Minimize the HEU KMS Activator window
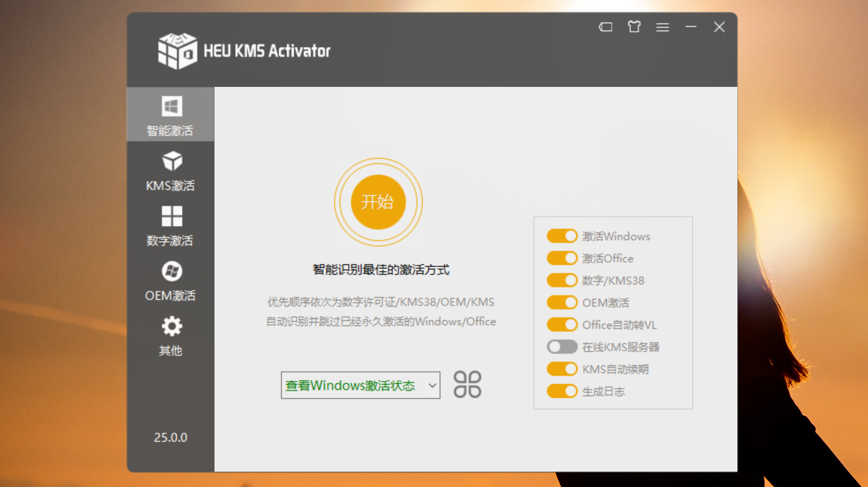The height and width of the screenshot is (487, 868). click(691, 27)
